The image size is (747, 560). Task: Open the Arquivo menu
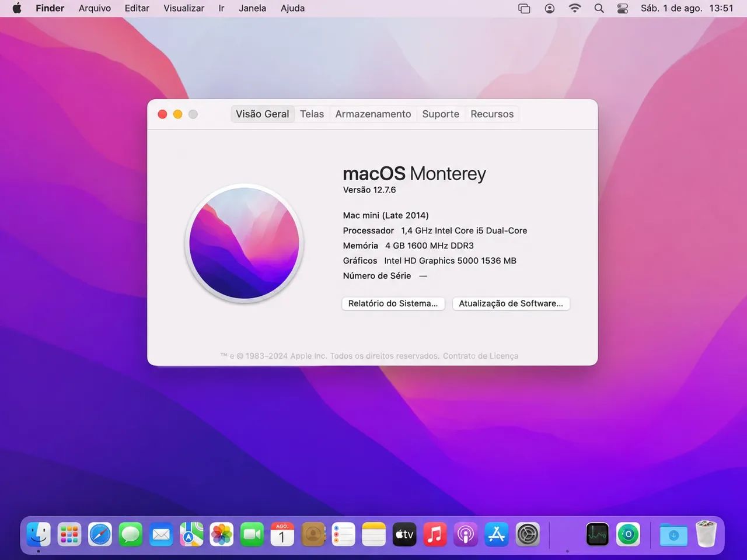point(95,8)
